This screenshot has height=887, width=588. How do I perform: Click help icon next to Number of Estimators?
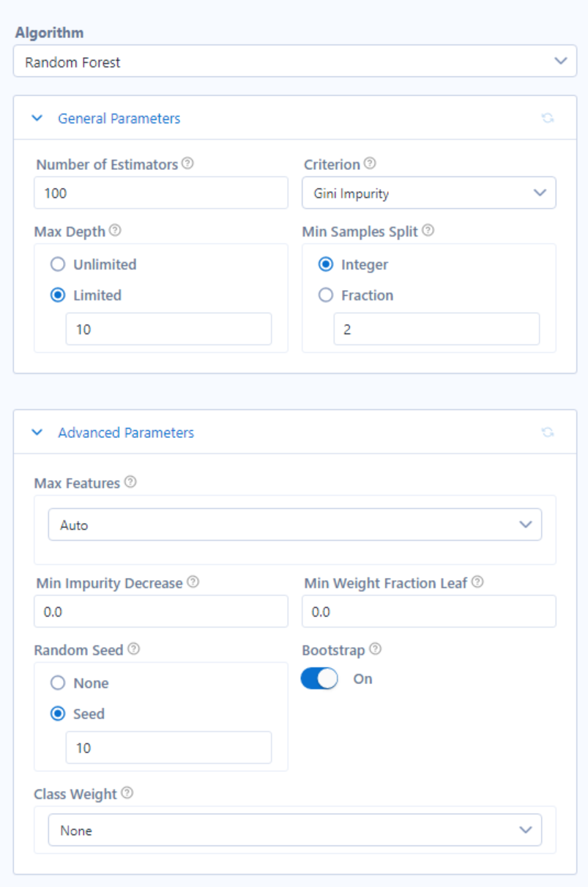187,164
